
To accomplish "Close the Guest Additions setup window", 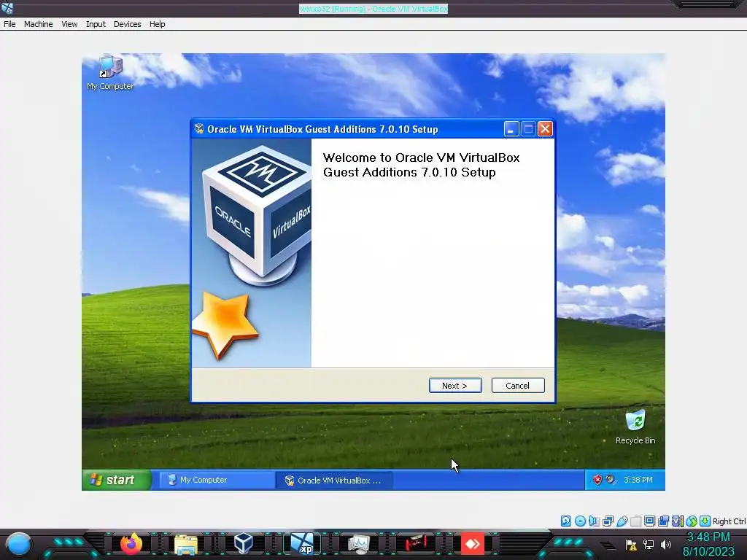I will [x=545, y=128].
